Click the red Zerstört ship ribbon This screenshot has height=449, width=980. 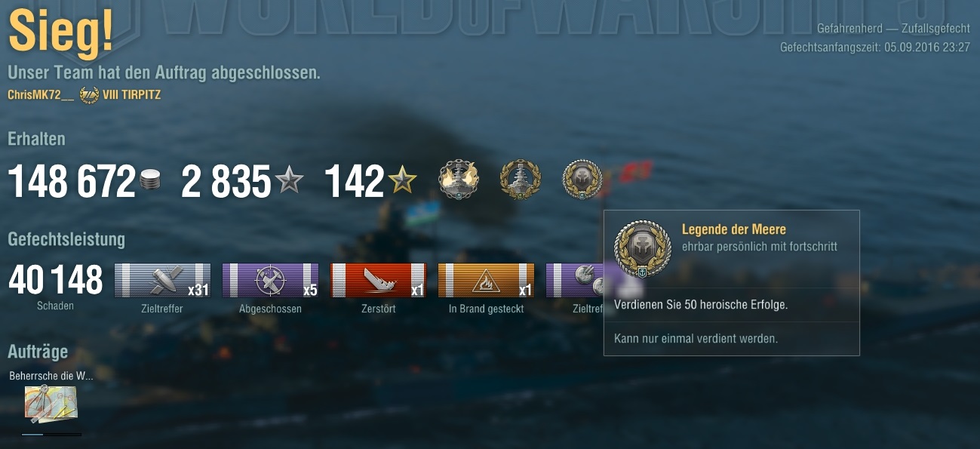tap(378, 281)
